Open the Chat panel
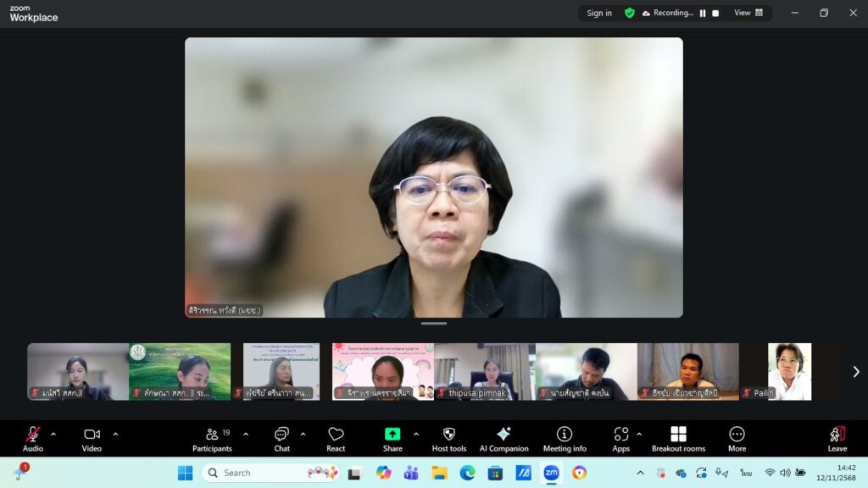Image resolution: width=868 pixels, height=488 pixels. click(x=281, y=438)
